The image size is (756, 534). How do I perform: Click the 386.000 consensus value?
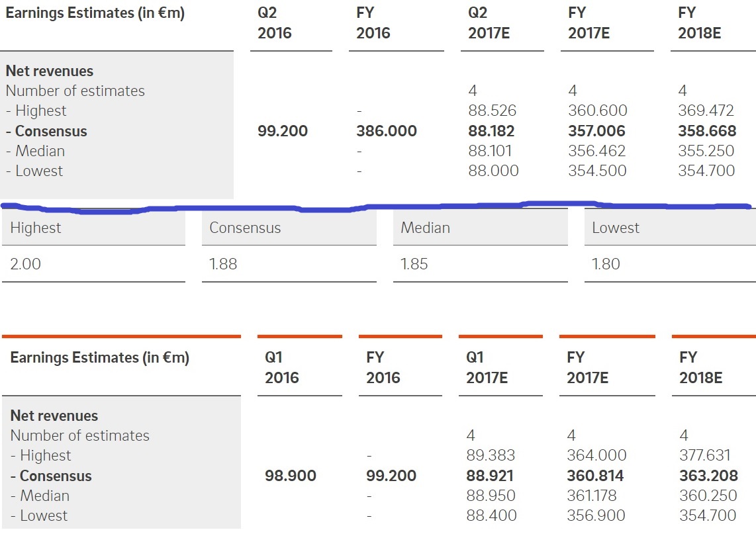[387, 131]
